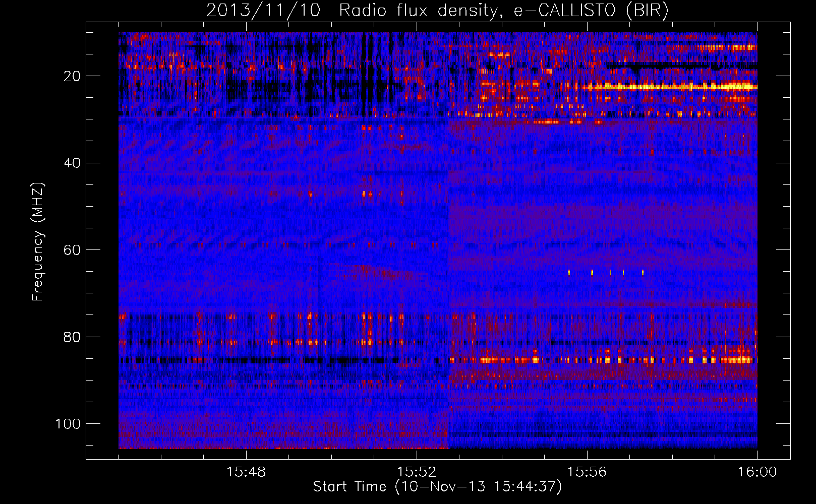Click the '100' frequency tick label
Image resolution: width=816 pixels, height=504 pixels.
click(68, 424)
